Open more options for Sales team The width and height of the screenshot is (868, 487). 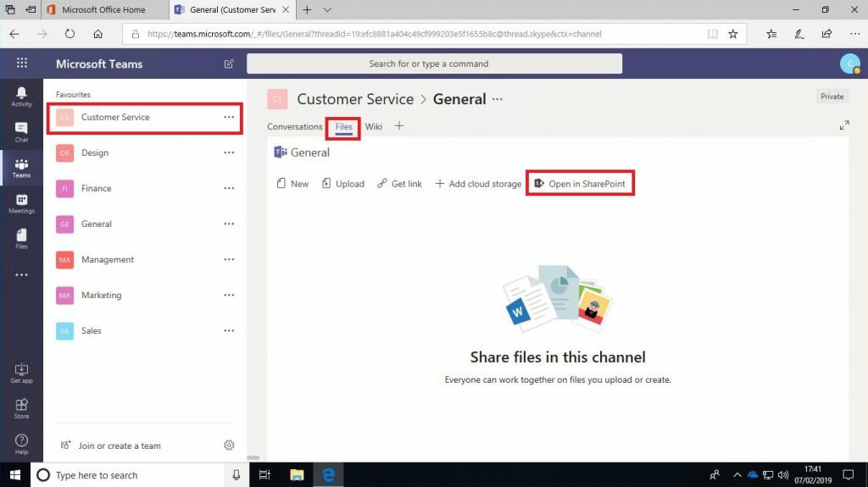229,330
